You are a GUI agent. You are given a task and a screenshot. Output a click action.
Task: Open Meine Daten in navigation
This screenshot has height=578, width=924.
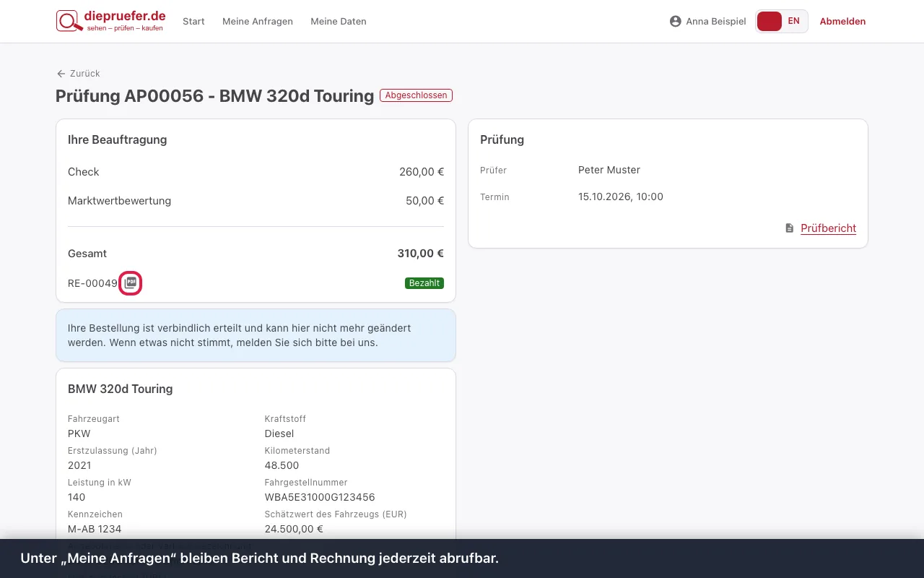click(x=339, y=22)
